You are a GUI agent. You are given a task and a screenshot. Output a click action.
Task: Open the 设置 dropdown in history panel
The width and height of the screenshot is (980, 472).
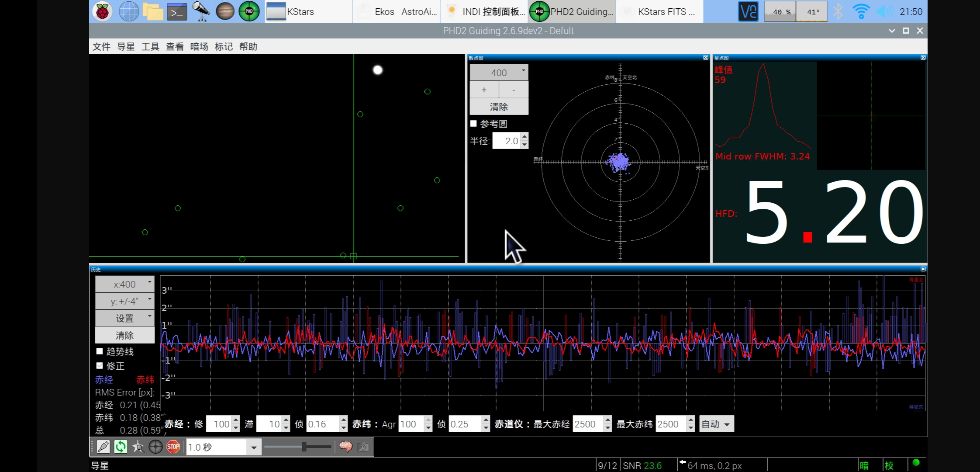coord(125,318)
